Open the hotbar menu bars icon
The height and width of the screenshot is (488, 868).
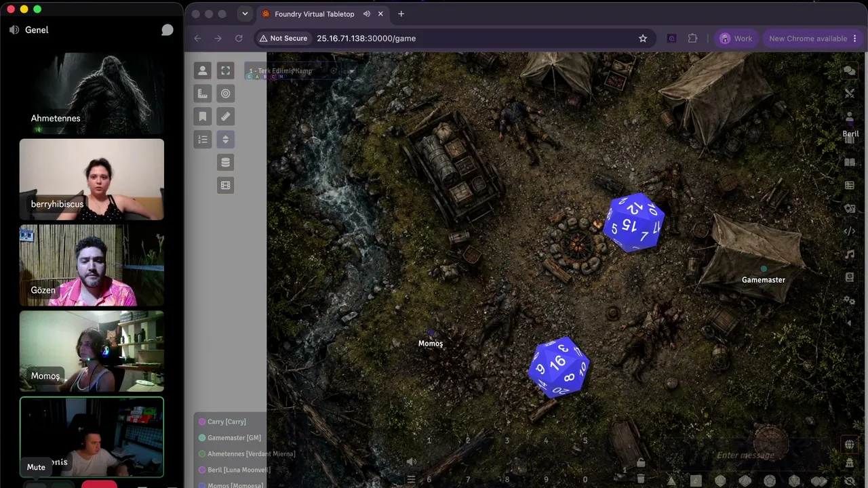411,480
